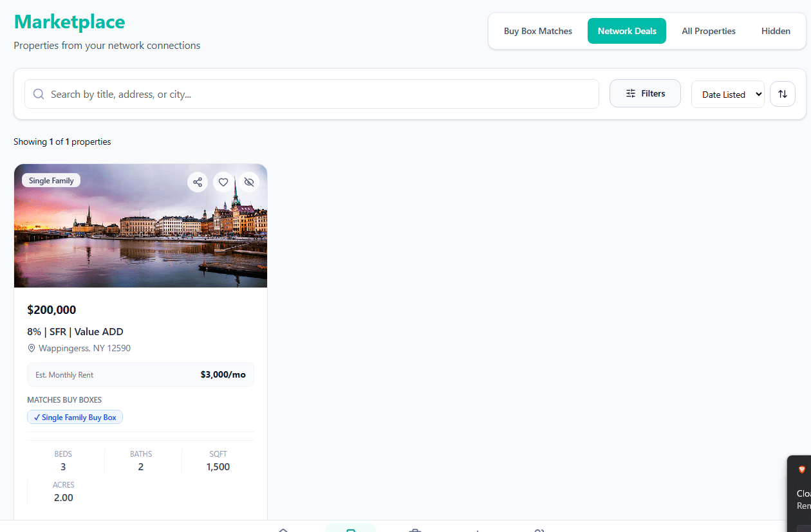811x532 pixels.
Task: Select the Network Deals tab
Action: 627,31
